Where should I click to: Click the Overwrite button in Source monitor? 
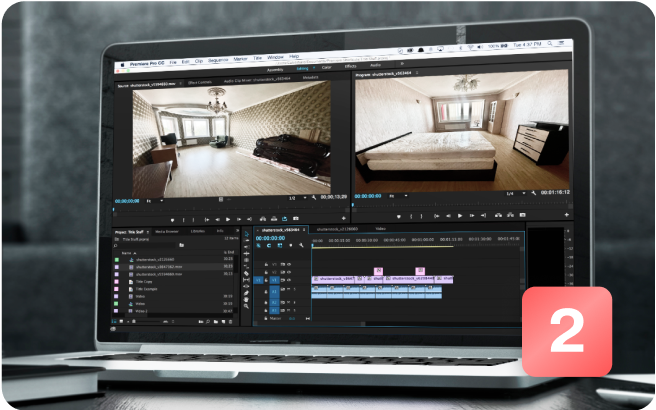coord(274,219)
